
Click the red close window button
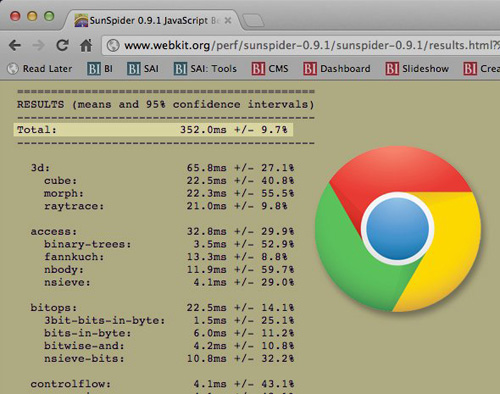point(15,16)
